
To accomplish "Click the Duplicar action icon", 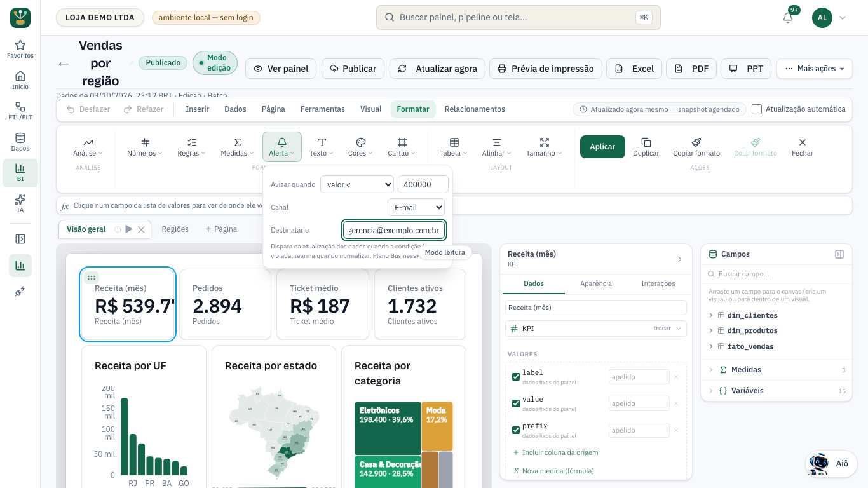I will [x=646, y=142].
